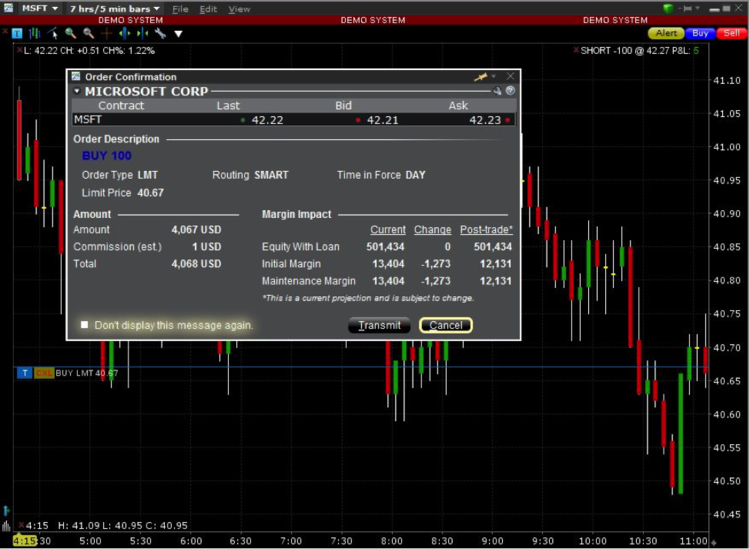Click the chart window app icon
Image resolution: width=750 pixels, height=549 pixels.
click(x=8, y=8)
